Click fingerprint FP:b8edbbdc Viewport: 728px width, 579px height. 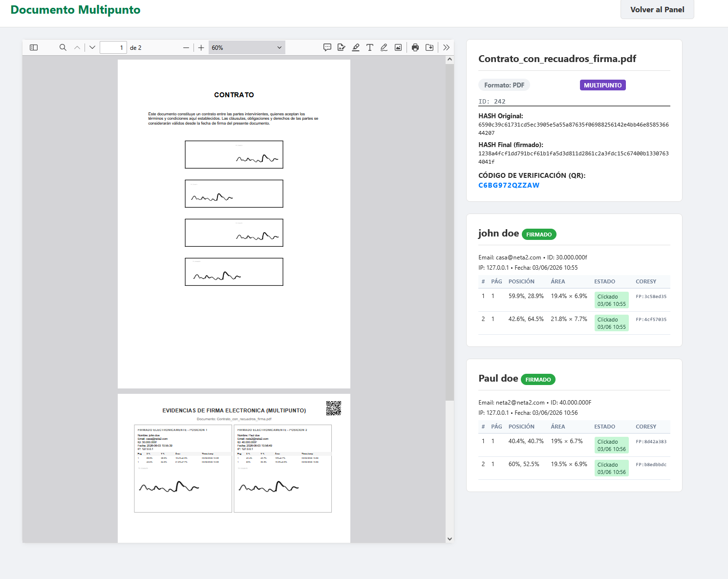[651, 465]
